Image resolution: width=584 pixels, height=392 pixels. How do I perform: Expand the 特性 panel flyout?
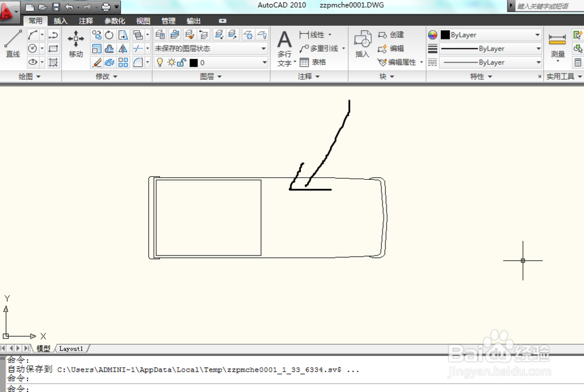tap(481, 76)
